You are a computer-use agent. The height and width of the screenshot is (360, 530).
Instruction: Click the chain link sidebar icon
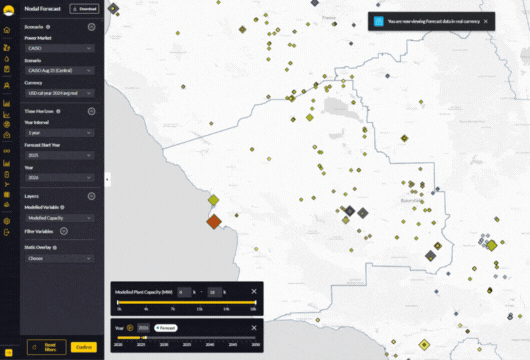pos(7,151)
